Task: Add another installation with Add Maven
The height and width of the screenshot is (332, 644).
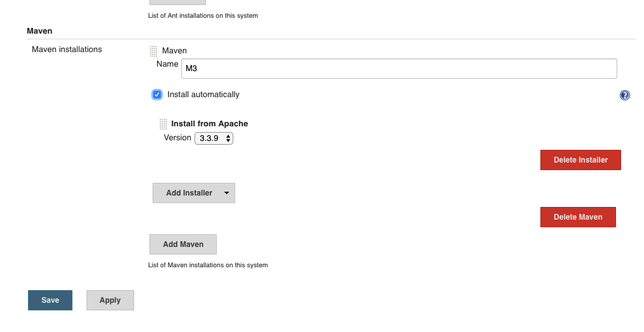Action: point(182,244)
